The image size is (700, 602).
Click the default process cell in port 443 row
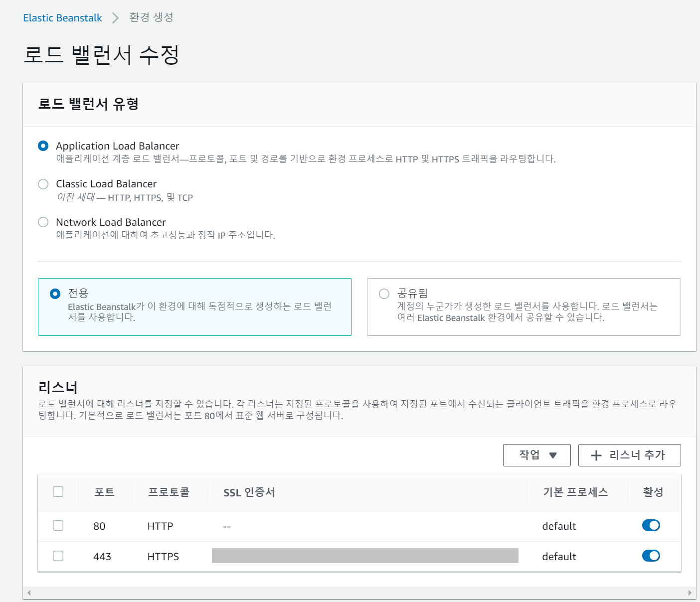559,557
